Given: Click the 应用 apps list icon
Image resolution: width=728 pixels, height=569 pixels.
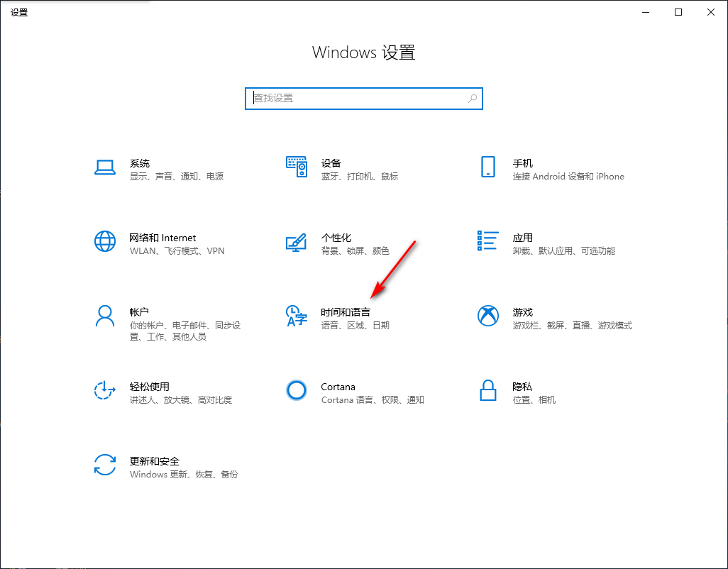Looking at the screenshot, I should (488, 241).
